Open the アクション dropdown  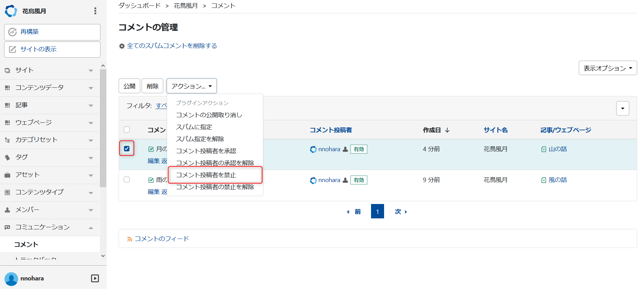click(x=192, y=86)
